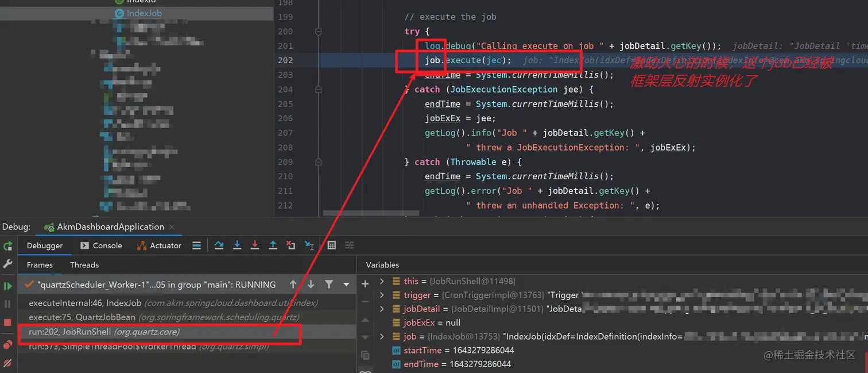Select frame run:202, JobRunShell
The image size is (868, 373).
[187, 332]
